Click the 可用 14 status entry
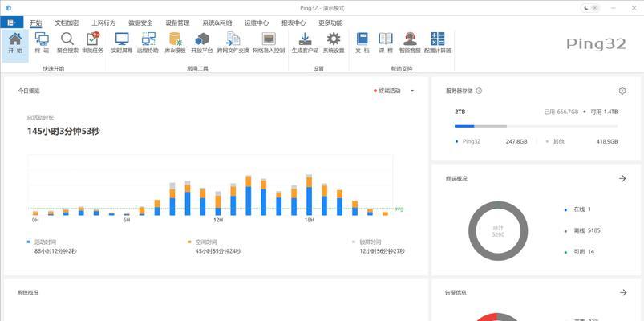The width and height of the screenshot is (644, 321). coord(580,251)
